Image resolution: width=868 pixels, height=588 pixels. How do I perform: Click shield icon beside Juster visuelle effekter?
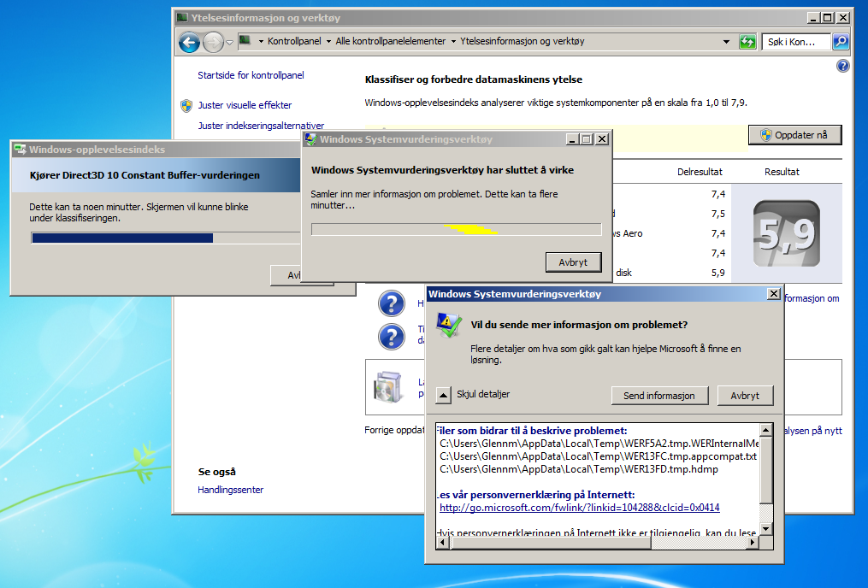pos(186,106)
